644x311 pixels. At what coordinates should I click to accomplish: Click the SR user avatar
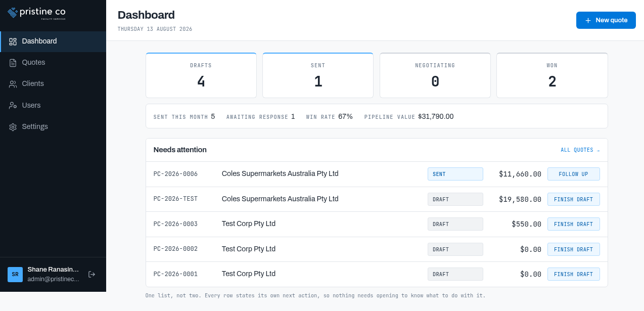[15, 275]
